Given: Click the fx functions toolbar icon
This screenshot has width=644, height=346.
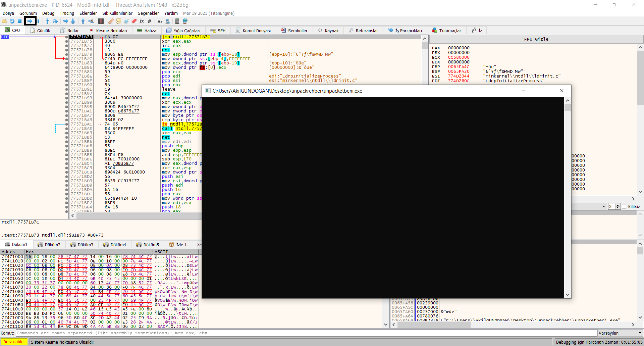Looking at the screenshot, I should [x=142, y=21].
